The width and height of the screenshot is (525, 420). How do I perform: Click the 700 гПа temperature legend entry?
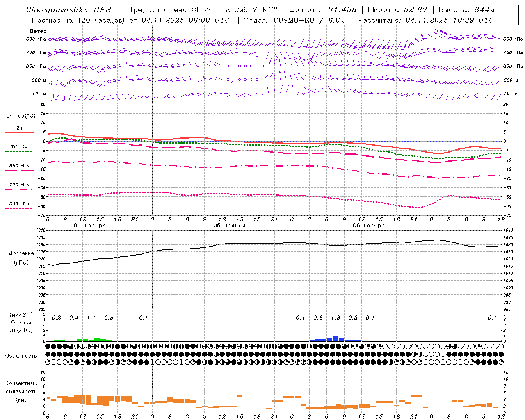19,185
